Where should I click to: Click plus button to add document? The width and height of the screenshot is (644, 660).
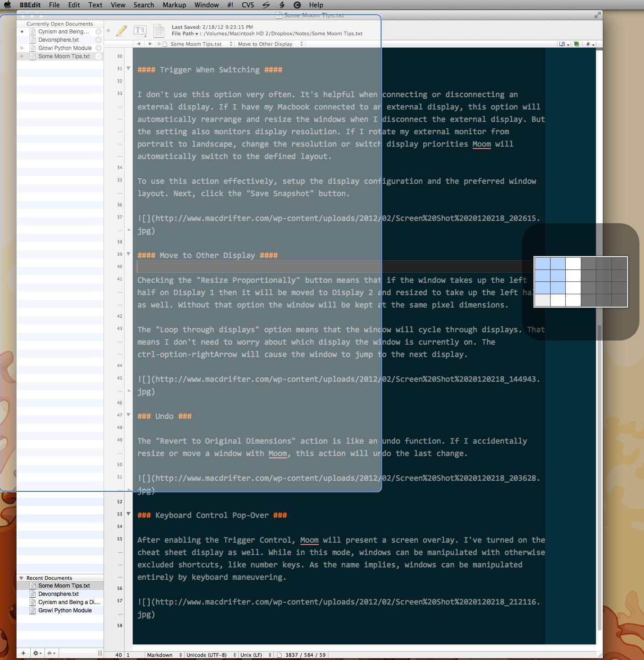(x=23, y=653)
